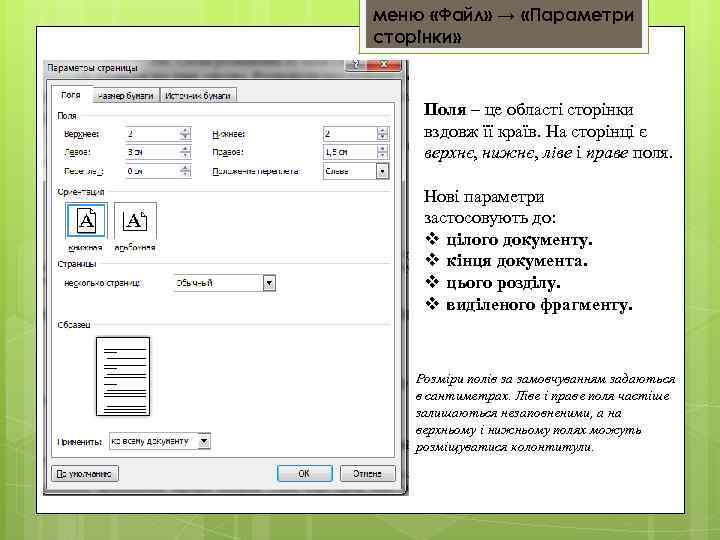
Task: Select the portrait (книжная) orientation icon
Action: [86, 221]
